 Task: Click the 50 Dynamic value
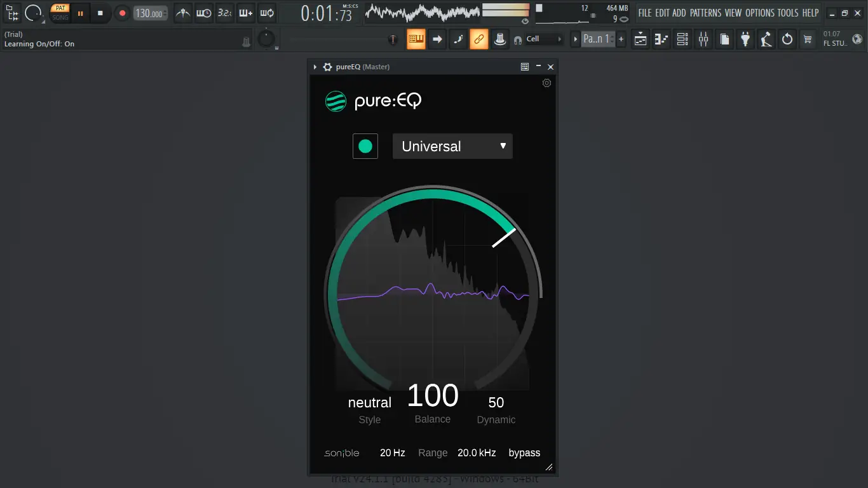click(x=496, y=403)
